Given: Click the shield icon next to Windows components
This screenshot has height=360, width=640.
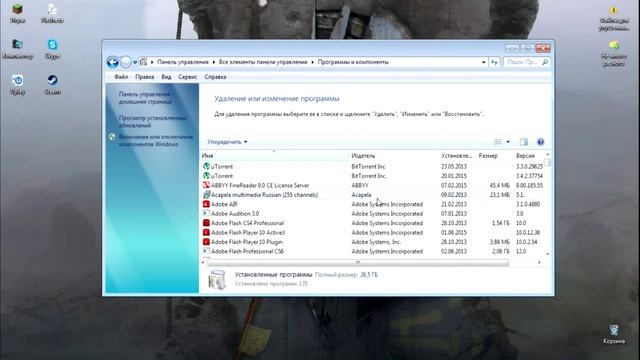Looking at the screenshot, I should pos(112,137).
